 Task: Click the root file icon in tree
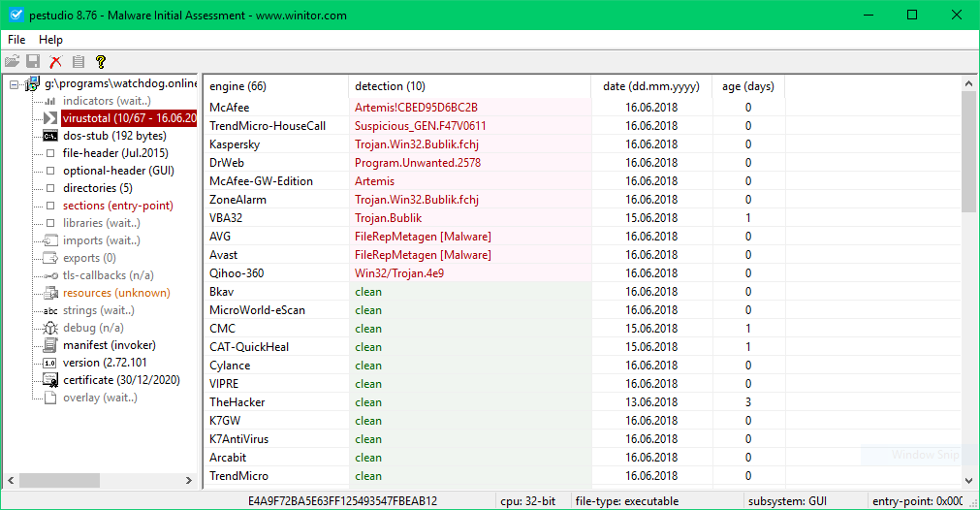tap(32, 83)
